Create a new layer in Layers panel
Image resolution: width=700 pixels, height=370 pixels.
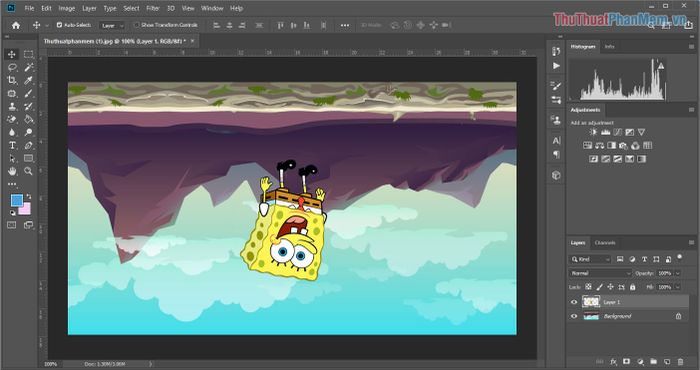(667, 362)
